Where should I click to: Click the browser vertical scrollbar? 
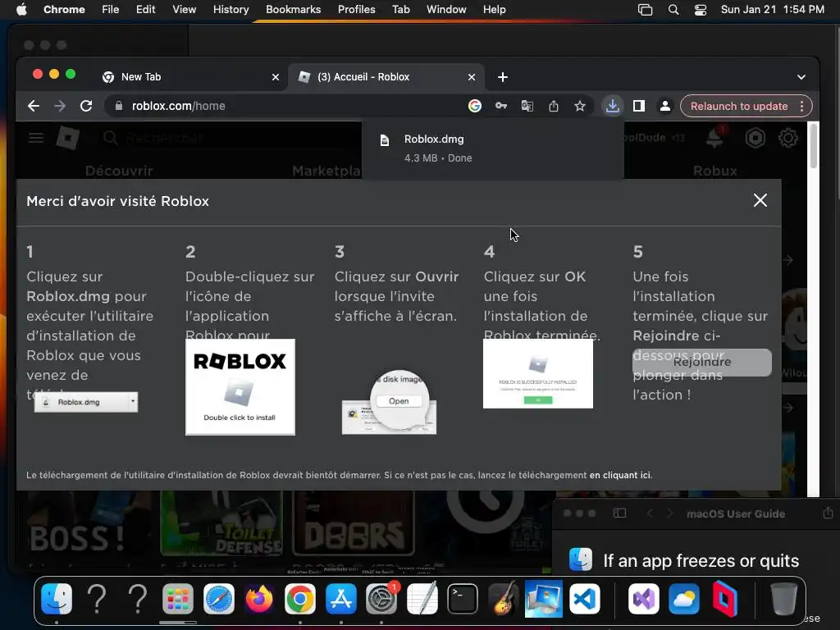click(813, 145)
